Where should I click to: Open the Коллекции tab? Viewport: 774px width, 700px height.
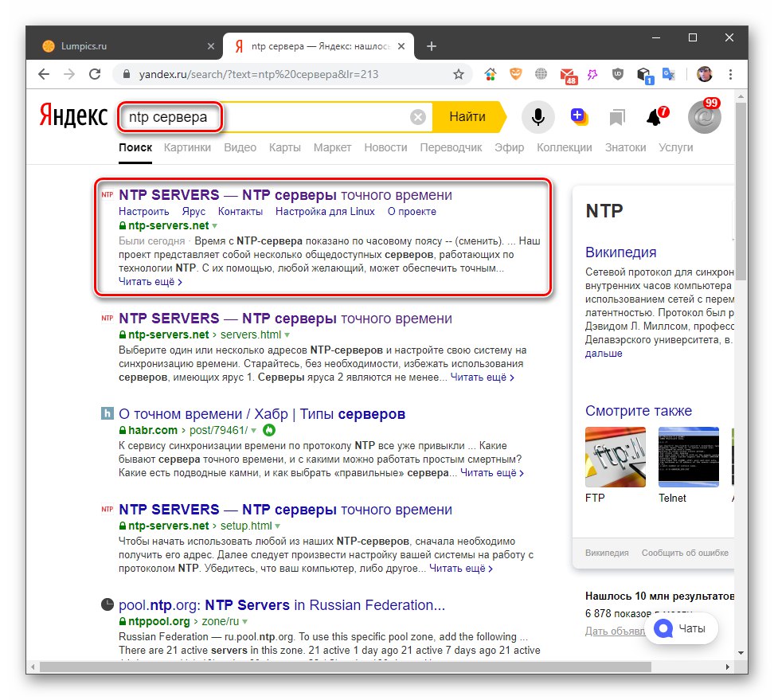[x=565, y=147]
